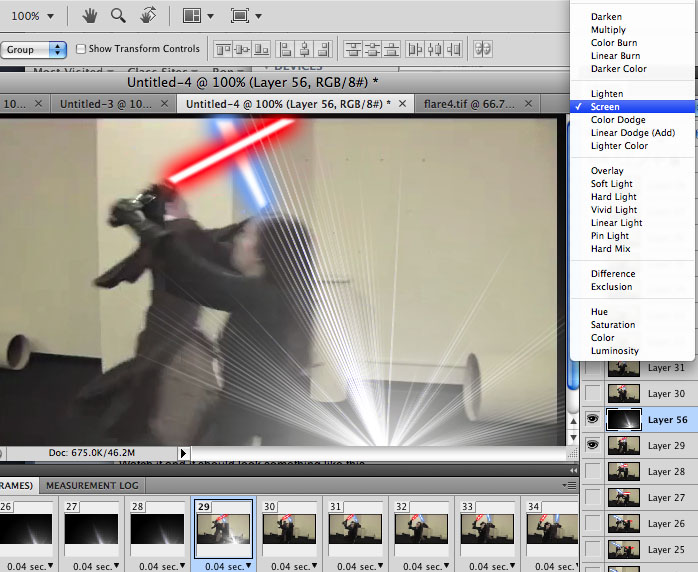Click Align Right Edges icon

click(324, 49)
